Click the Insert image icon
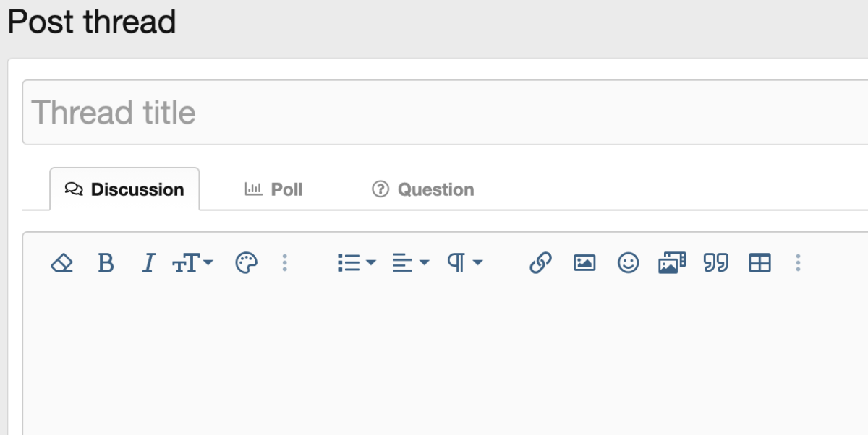 [584, 263]
